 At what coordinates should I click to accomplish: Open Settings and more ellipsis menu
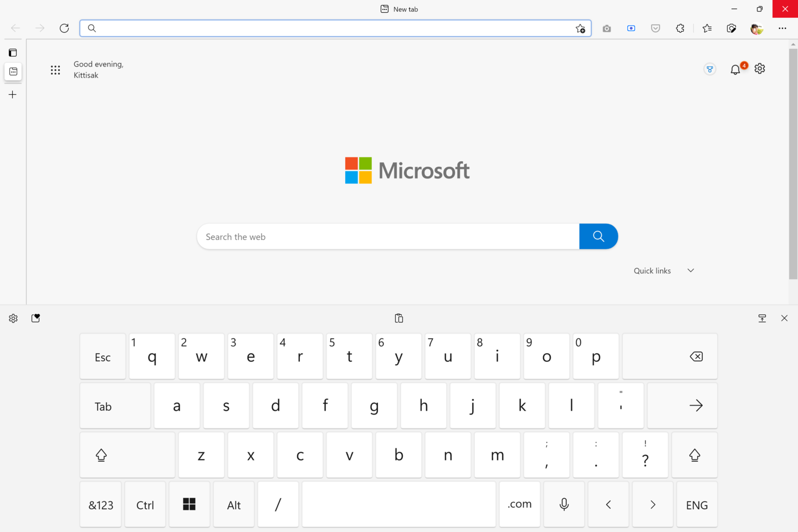(x=782, y=28)
